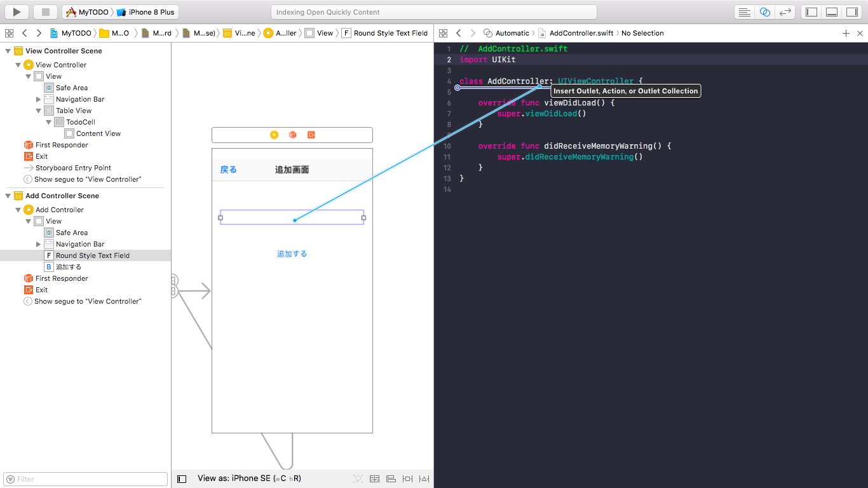Click the orange dot above the scene
Viewport: 868px width, 488px height.
point(273,135)
